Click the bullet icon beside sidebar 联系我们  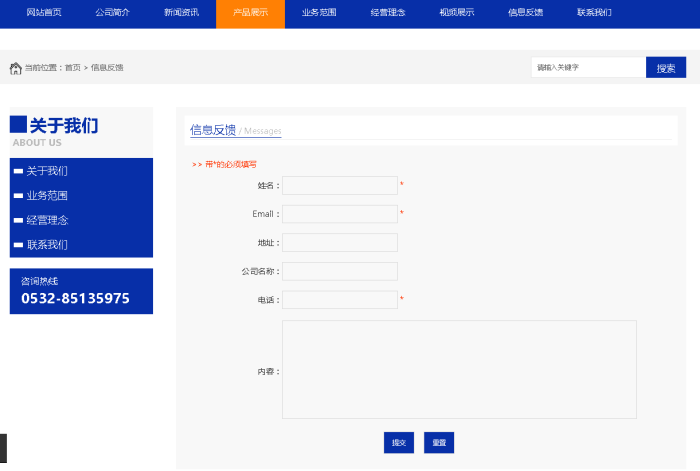tap(18, 245)
